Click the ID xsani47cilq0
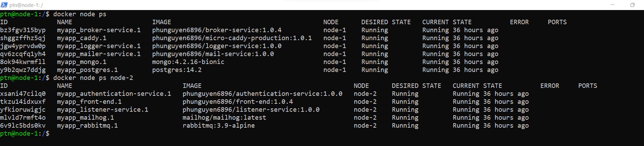This screenshot has height=146, width=644. click(23, 94)
